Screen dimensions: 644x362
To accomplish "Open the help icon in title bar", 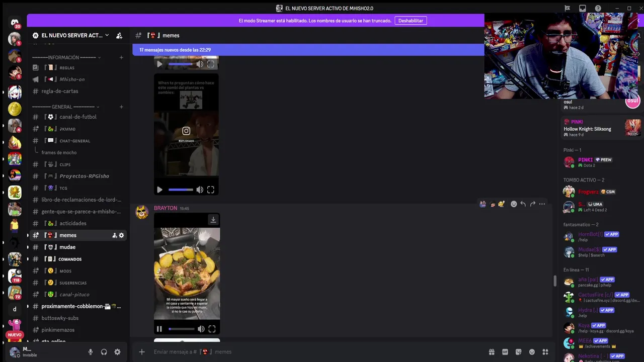I will click(x=598, y=8).
